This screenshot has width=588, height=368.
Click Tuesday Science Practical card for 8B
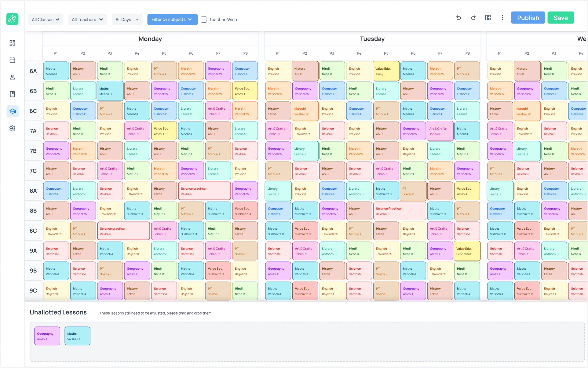coord(400,211)
